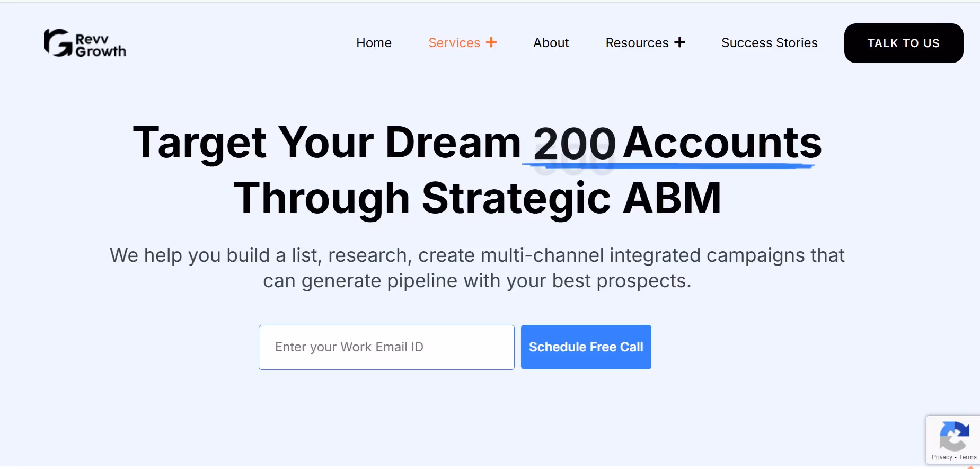Open the Privacy link
980x469 pixels.
[x=942, y=457]
